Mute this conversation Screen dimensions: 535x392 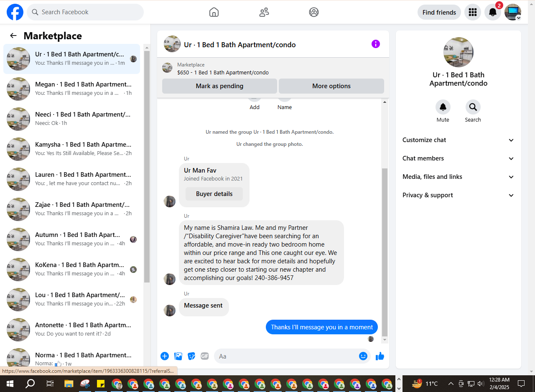tap(443, 107)
